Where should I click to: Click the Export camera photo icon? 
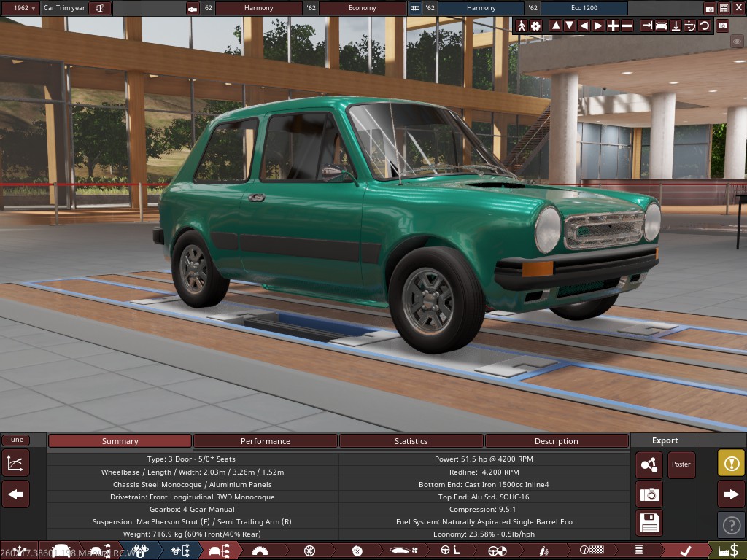649,494
